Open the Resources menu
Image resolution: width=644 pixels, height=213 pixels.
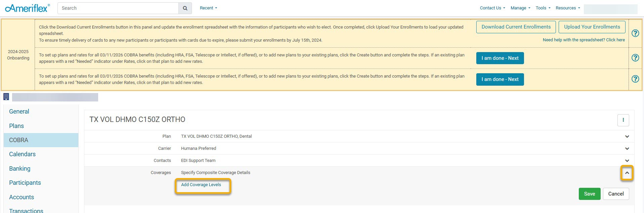pyautogui.click(x=567, y=8)
